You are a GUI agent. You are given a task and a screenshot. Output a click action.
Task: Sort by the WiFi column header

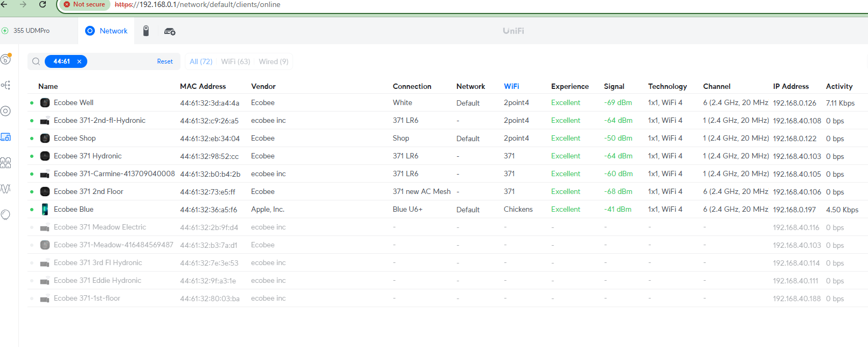click(511, 86)
